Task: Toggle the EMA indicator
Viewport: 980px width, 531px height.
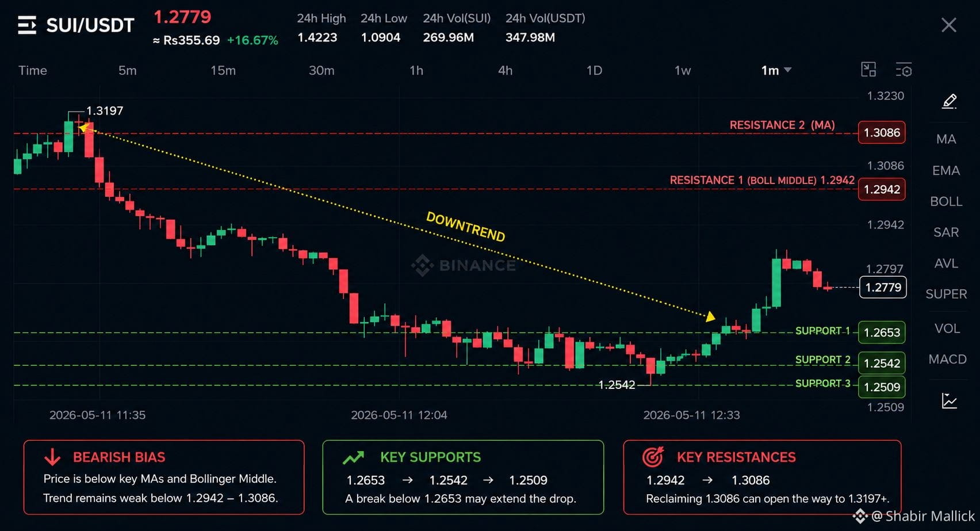Action: 946,170
